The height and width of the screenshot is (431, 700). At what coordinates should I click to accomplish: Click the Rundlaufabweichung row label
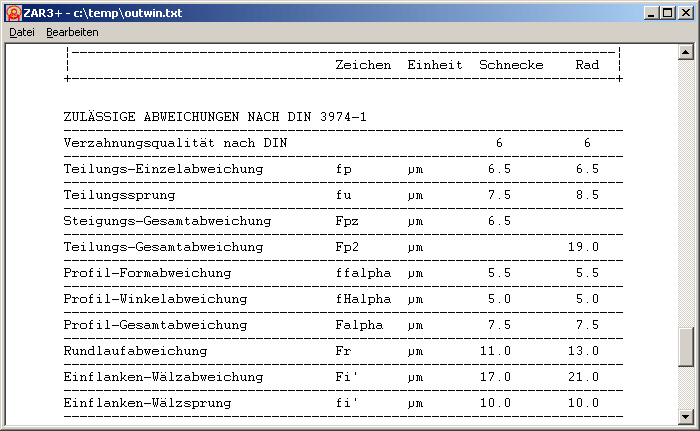[x=135, y=351]
